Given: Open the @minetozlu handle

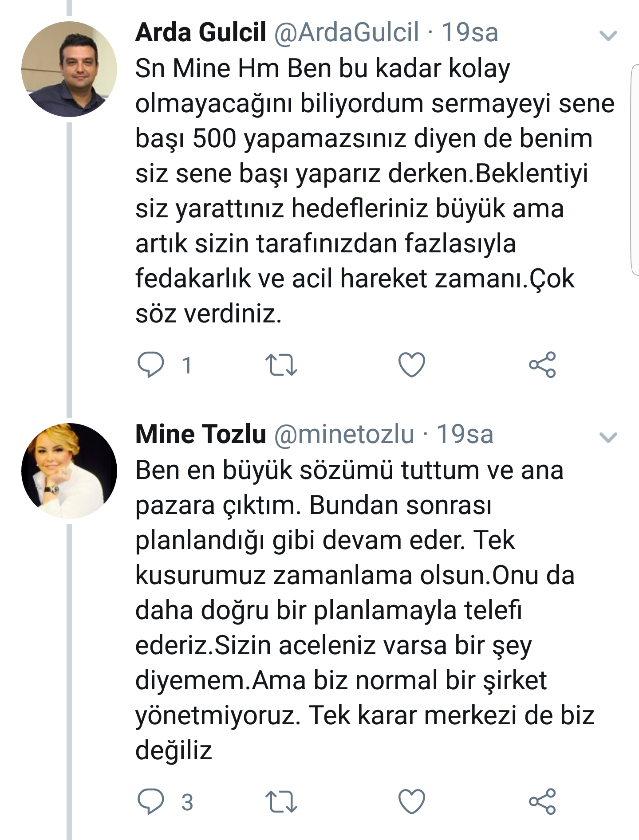Looking at the screenshot, I should click(344, 434).
